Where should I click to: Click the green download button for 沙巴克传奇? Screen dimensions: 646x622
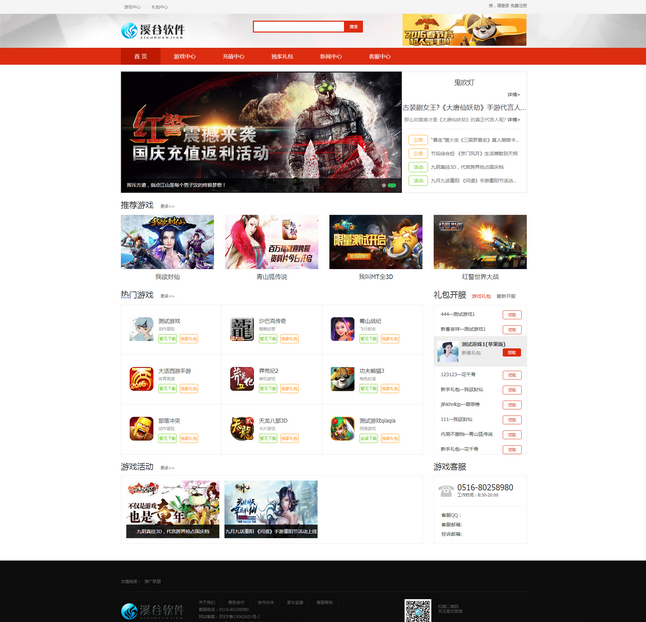268,339
